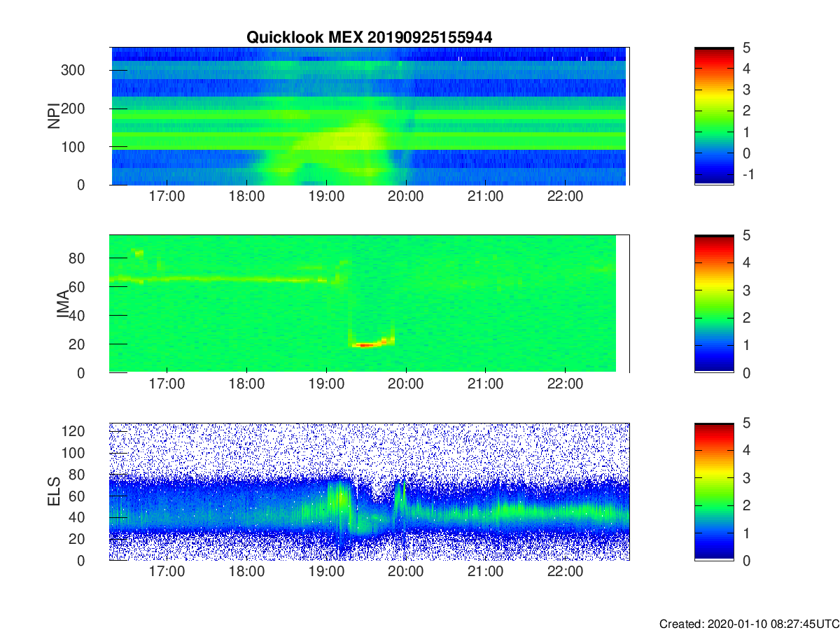The width and height of the screenshot is (840, 630).
Task: Select the Created 2020-01-10 08:27:45UTC timestamp
Action: pos(749,624)
